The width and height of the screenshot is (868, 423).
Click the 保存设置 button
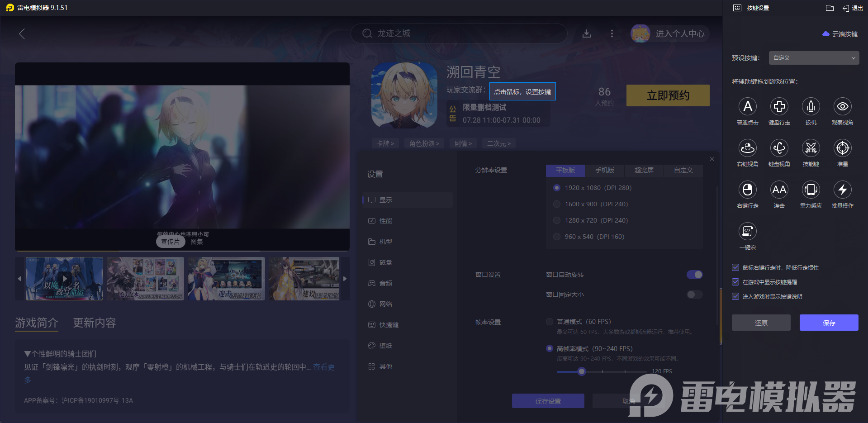click(548, 401)
